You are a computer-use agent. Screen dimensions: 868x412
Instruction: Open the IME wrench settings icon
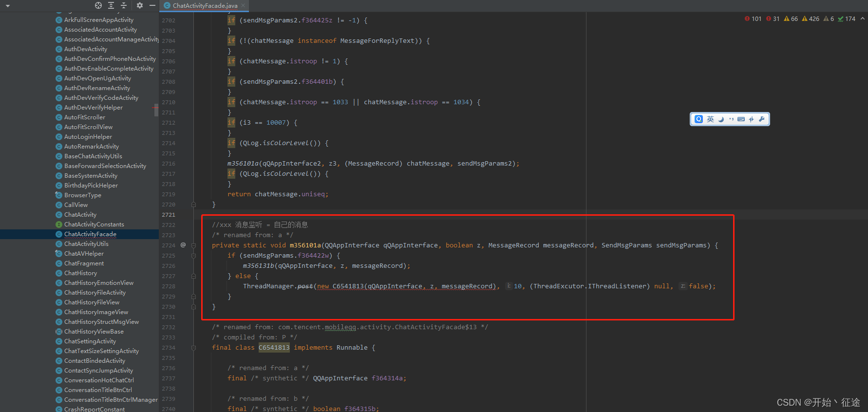coord(762,119)
